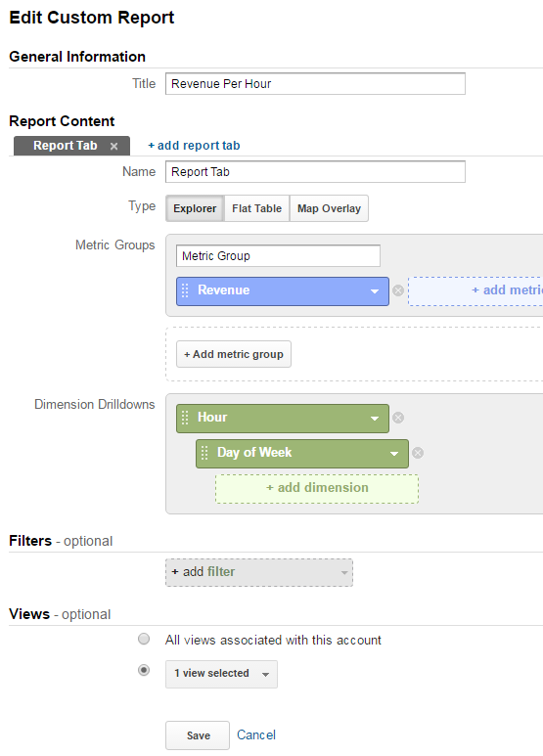Remove the Hour dimension with its x icon
Image resolution: width=543 pixels, height=756 pixels.
[398, 418]
